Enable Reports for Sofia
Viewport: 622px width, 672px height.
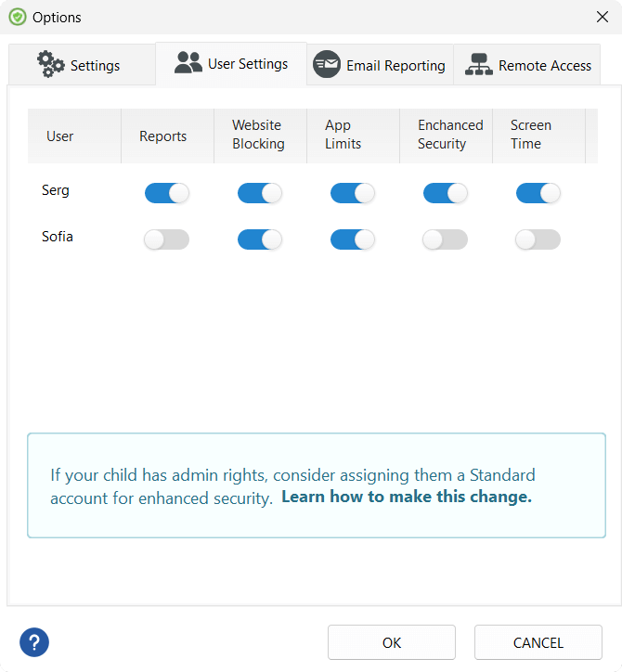click(x=167, y=239)
